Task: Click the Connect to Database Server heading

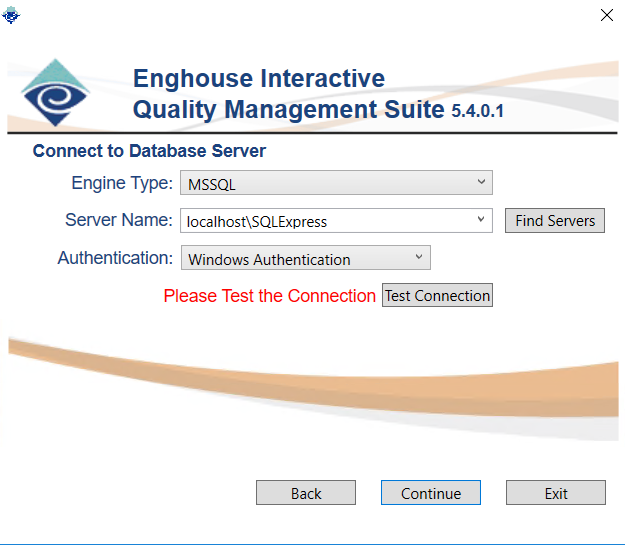Action: [149, 152]
